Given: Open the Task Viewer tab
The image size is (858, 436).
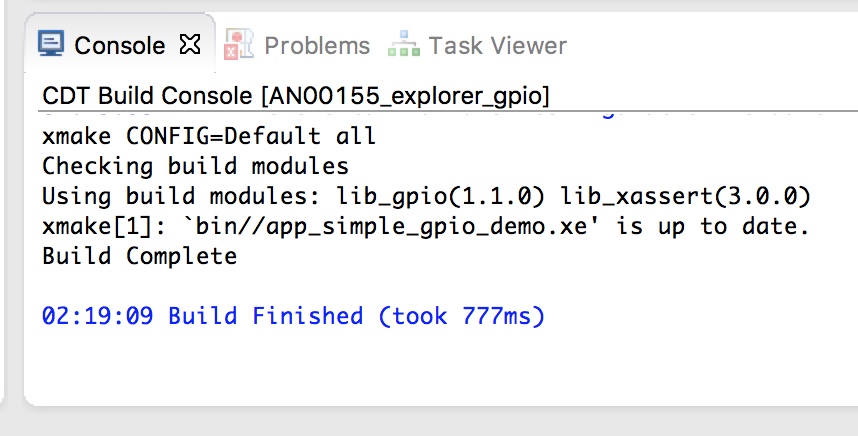Looking at the screenshot, I should (x=497, y=45).
